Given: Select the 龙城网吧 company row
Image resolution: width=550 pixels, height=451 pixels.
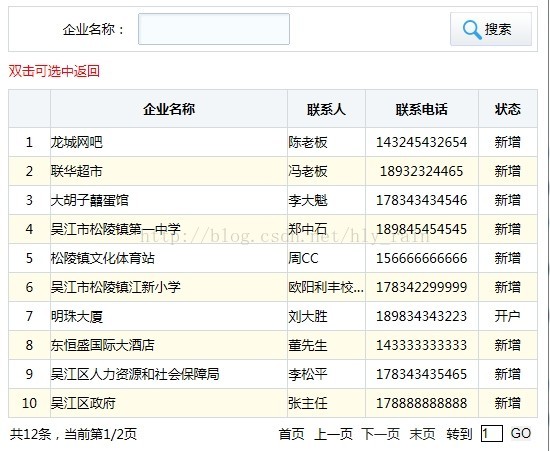Looking at the screenshot, I should point(273,142).
